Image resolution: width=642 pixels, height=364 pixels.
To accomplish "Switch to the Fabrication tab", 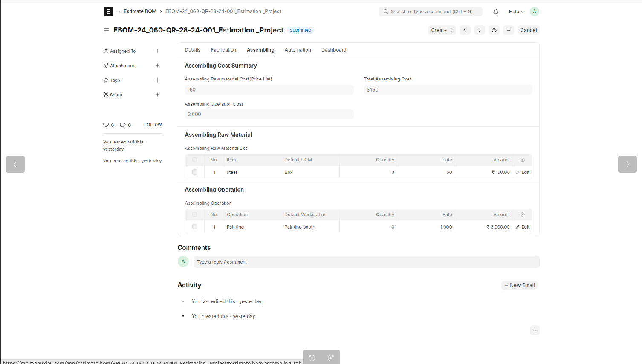I will click(223, 50).
